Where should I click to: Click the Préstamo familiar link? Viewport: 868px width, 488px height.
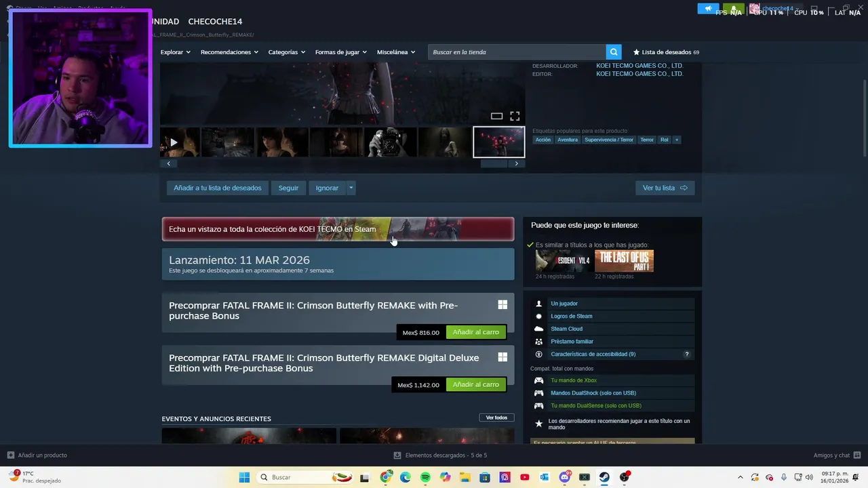pos(572,342)
